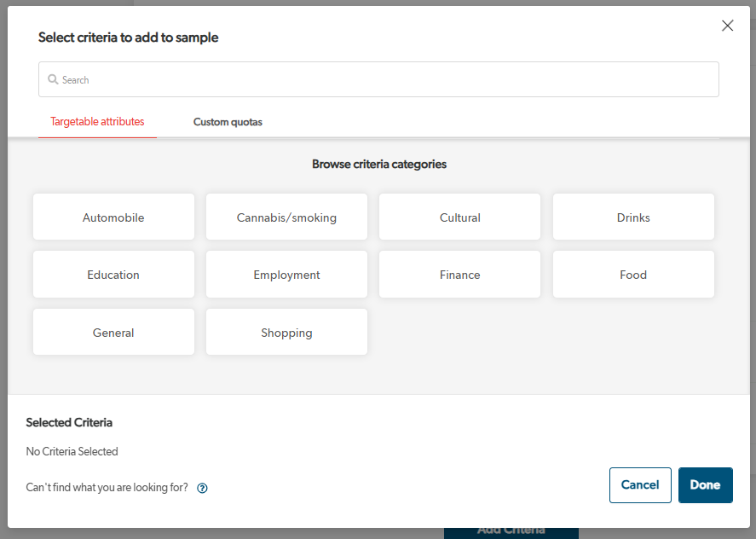The width and height of the screenshot is (756, 539).
Task: Open the Food category
Action: (x=633, y=275)
